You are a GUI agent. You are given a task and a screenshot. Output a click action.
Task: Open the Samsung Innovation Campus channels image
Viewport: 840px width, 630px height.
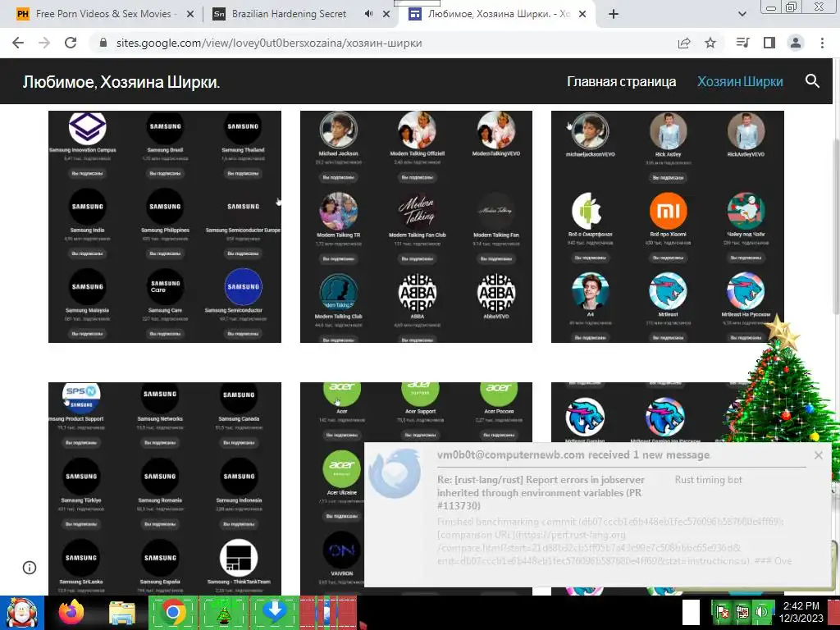164,226
